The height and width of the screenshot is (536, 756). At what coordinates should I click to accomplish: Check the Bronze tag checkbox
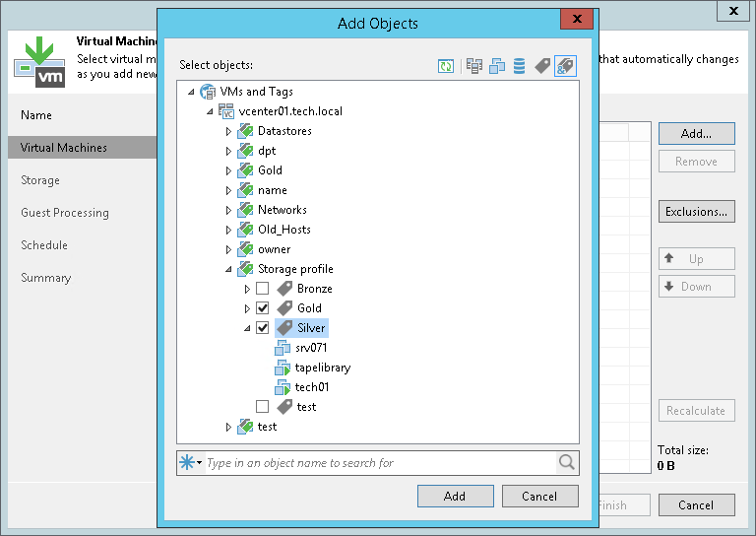(262, 289)
